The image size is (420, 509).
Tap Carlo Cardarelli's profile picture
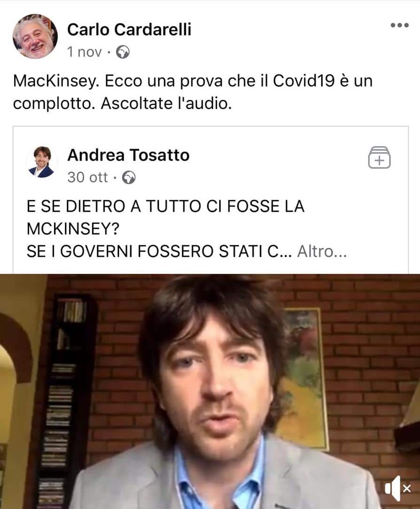click(x=35, y=36)
